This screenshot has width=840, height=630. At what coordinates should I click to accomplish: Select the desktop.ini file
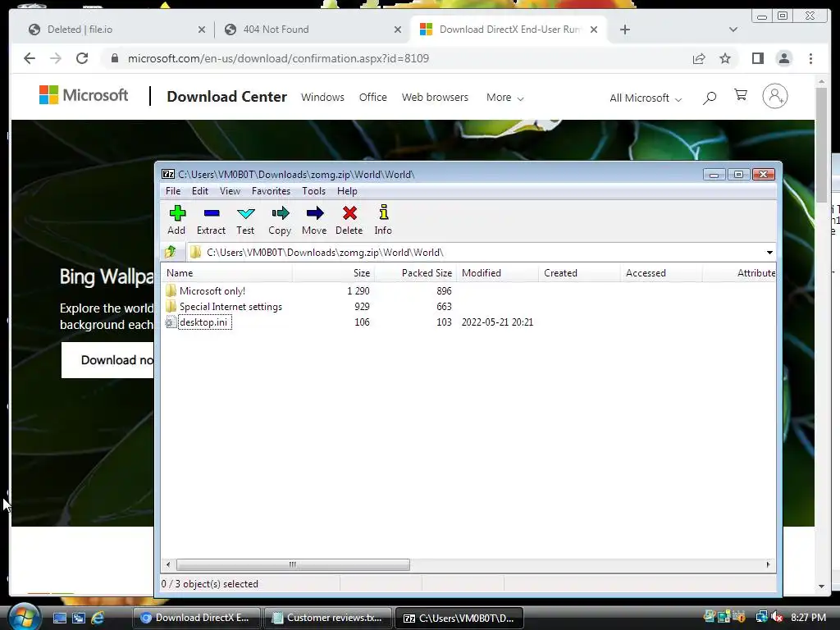point(203,322)
